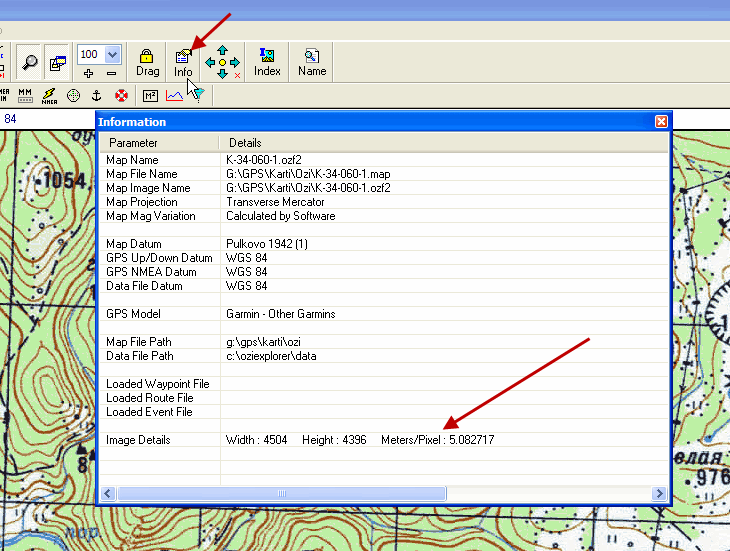Open the Index map button
This screenshot has width=730, height=551.
(x=267, y=62)
